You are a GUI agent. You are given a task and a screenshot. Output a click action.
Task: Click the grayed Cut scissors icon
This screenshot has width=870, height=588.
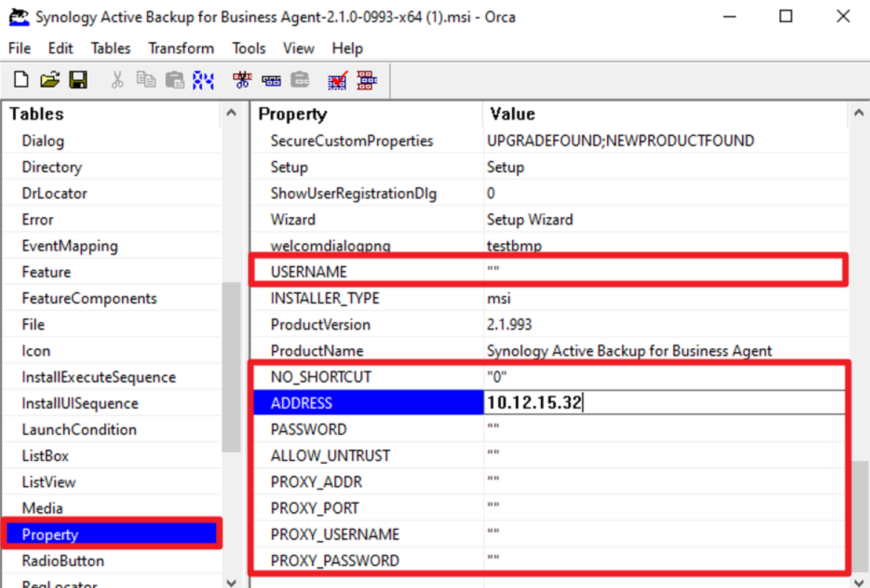[x=117, y=79]
